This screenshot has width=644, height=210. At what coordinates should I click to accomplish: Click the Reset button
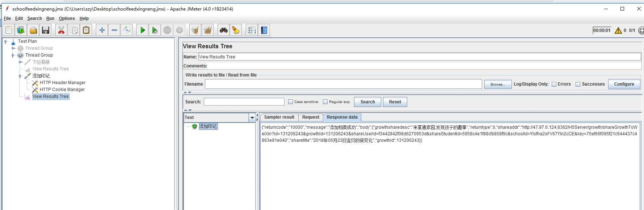pyautogui.click(x=395, y=102)
